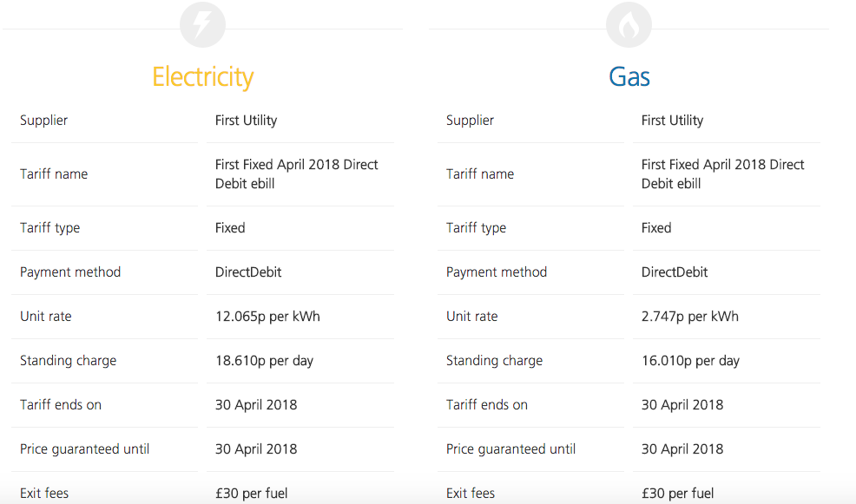Click First Utility under Electricity supplier
This screenshot has width=856, height=504.
coord(246,120)
